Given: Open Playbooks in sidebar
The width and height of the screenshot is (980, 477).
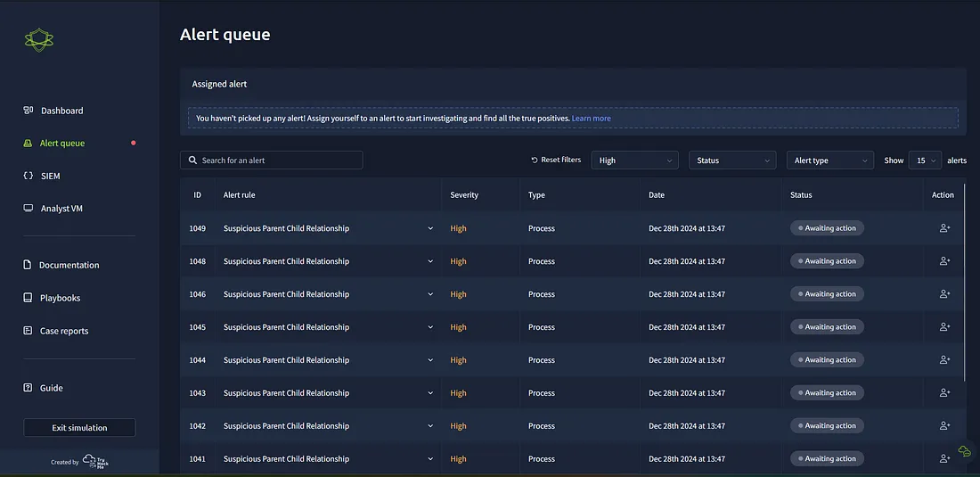Looking at the screenshot, I should point(60,298).
